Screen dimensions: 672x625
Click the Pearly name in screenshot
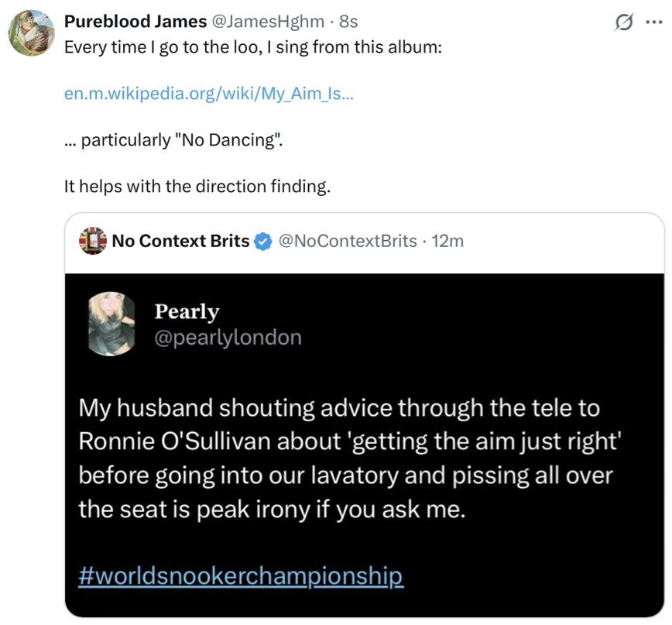[187, 311]
